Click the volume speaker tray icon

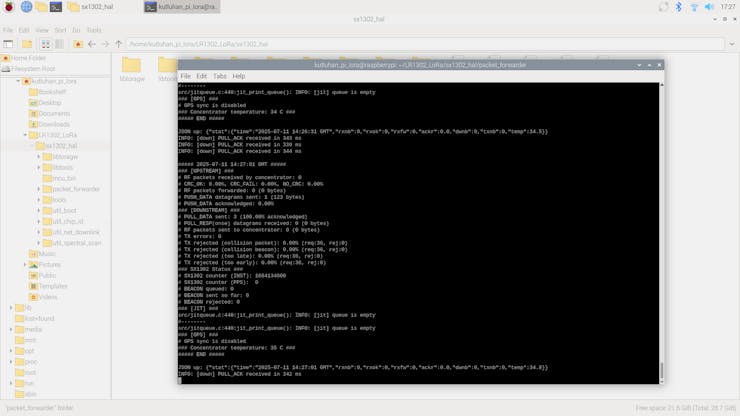(x=709, y=7)
